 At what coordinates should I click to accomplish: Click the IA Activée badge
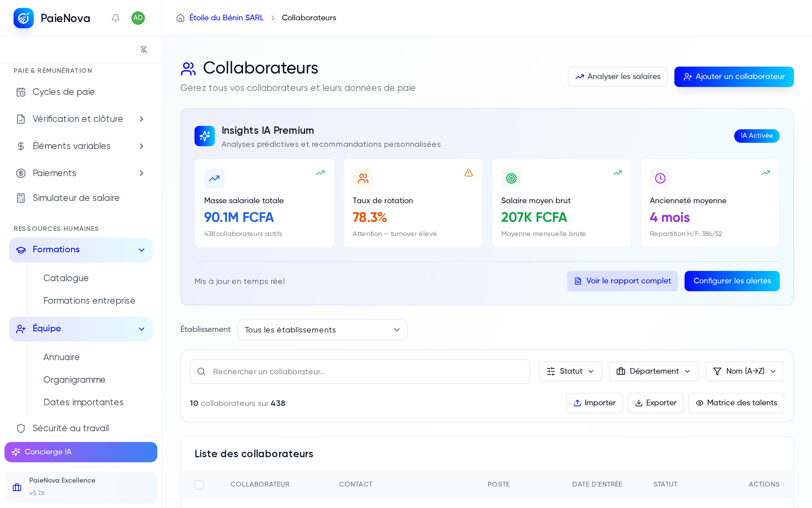click(x=757, y=136)
